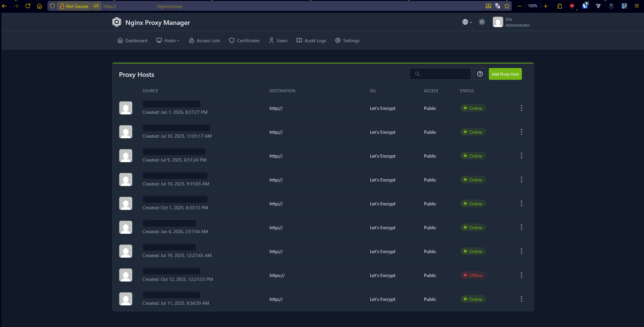Expand the Hosts menu dropdown
Screen dimensions: 644x327
168,41
